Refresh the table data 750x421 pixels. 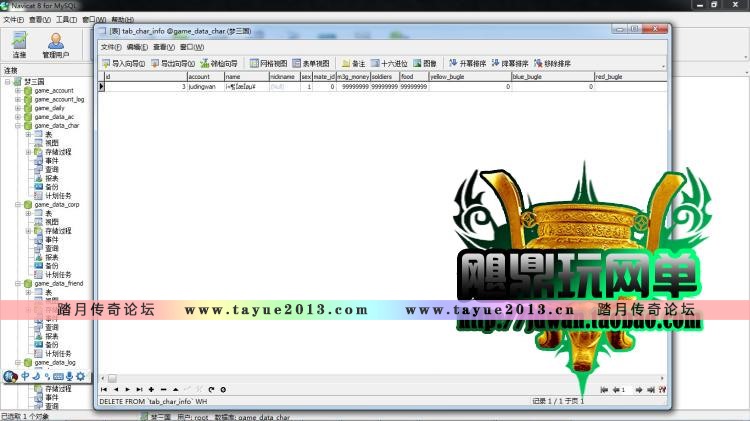(x=211, y=389)
